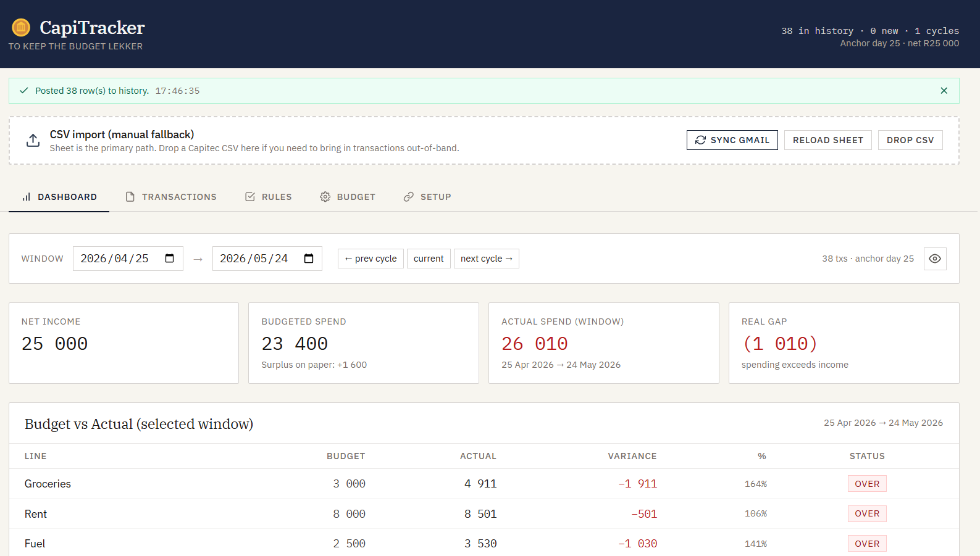
Task: Click Groceries variance −1 911
Action: click(638, 484)
